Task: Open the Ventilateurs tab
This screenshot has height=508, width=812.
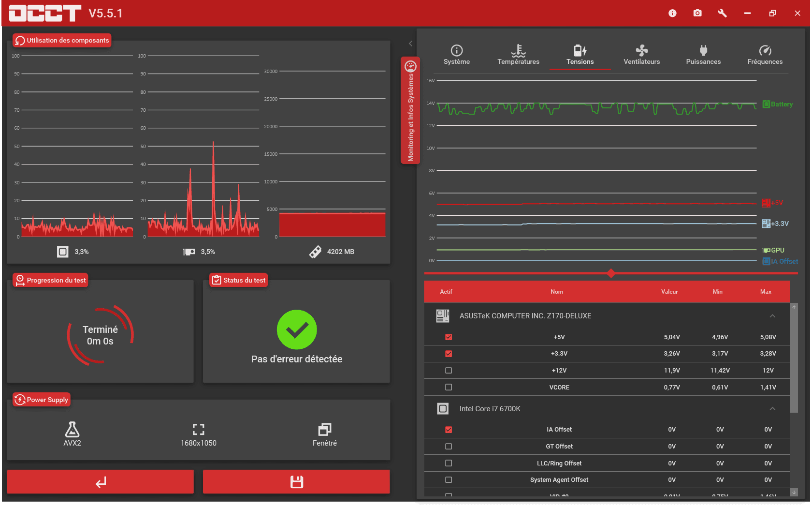Action: tap(642, 55)
